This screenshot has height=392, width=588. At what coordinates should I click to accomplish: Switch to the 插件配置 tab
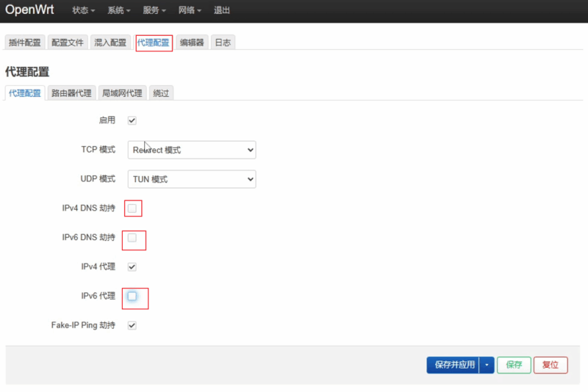(x=25, y=43)
